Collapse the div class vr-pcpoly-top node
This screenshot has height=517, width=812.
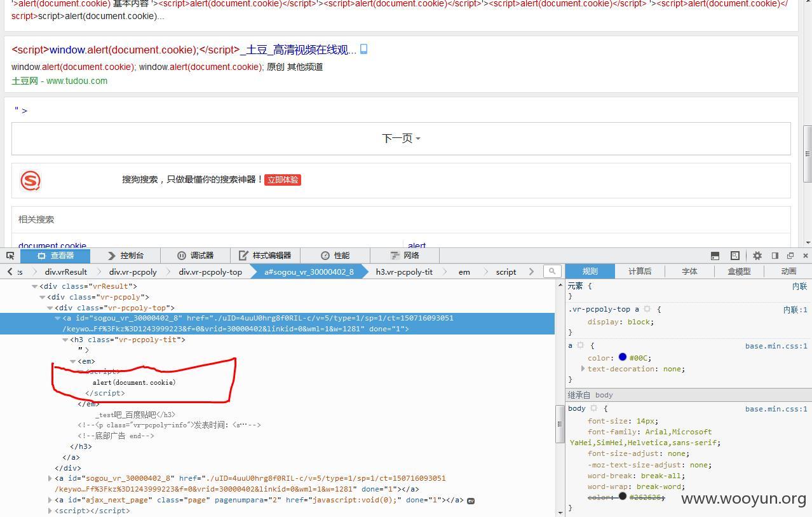point(50,308)
